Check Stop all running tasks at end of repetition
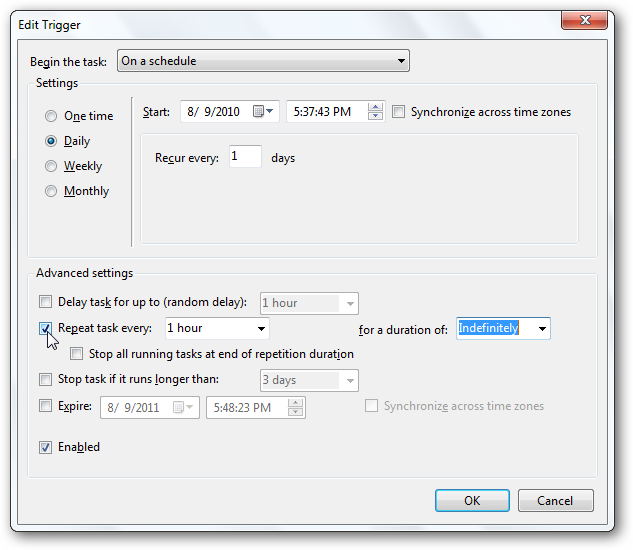This screenshot has width=633, height=550. (x=76, y=354)
